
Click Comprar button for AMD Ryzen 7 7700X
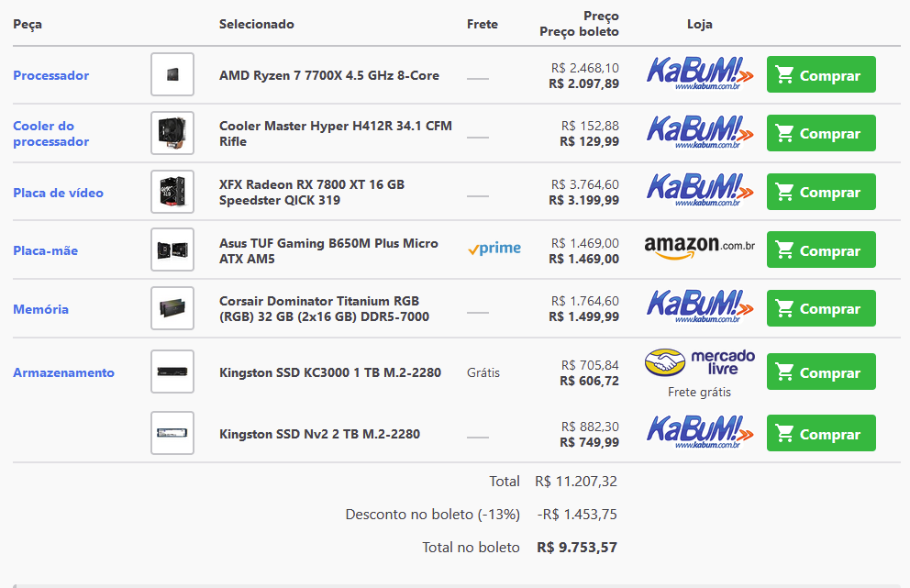coord(821,74)
